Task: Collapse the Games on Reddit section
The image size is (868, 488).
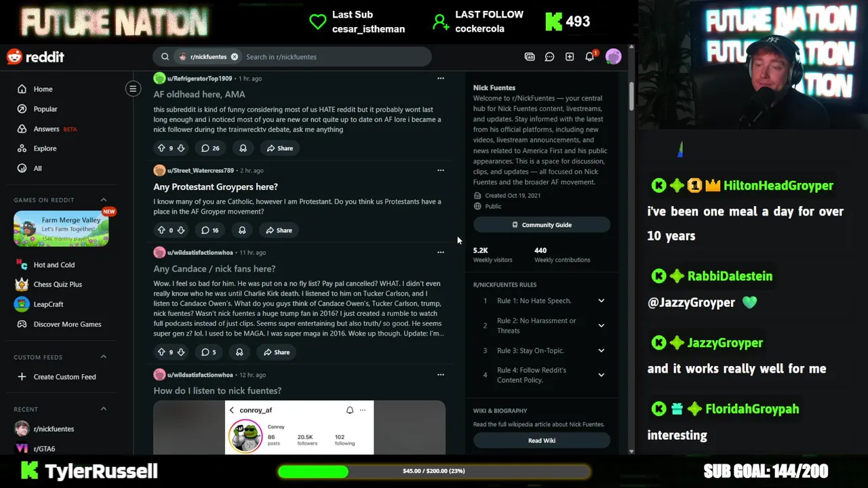Action: click(104, 200)
